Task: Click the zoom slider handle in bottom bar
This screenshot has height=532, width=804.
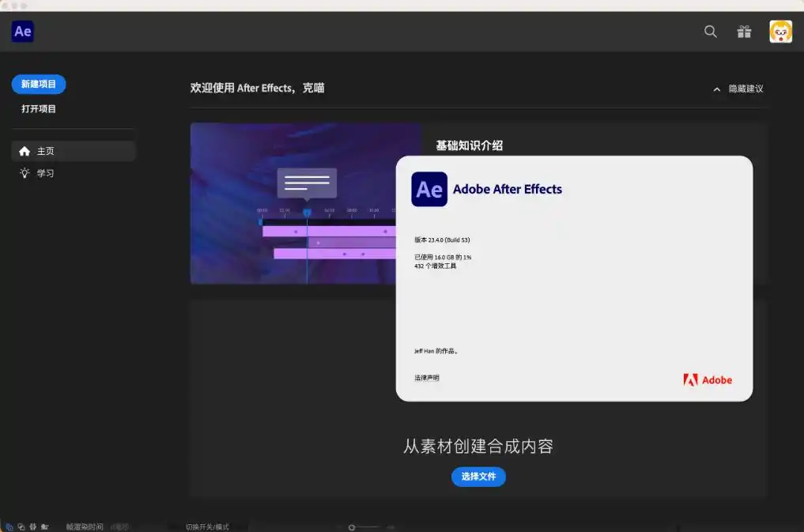Action: [352, 527]
